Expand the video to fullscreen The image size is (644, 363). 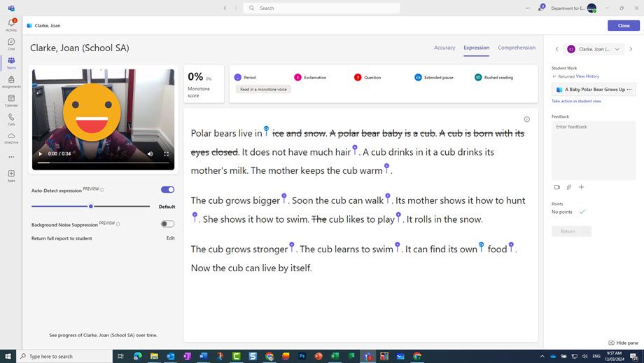coord(167,153)
